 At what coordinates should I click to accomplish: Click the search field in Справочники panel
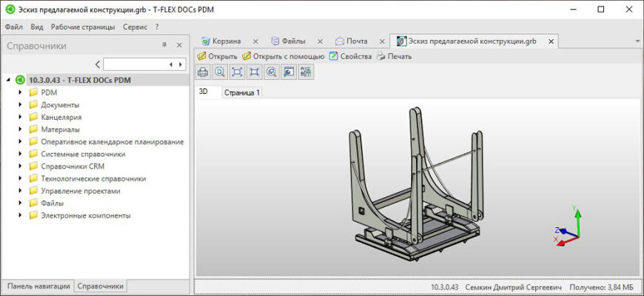[x=136, y=64]
